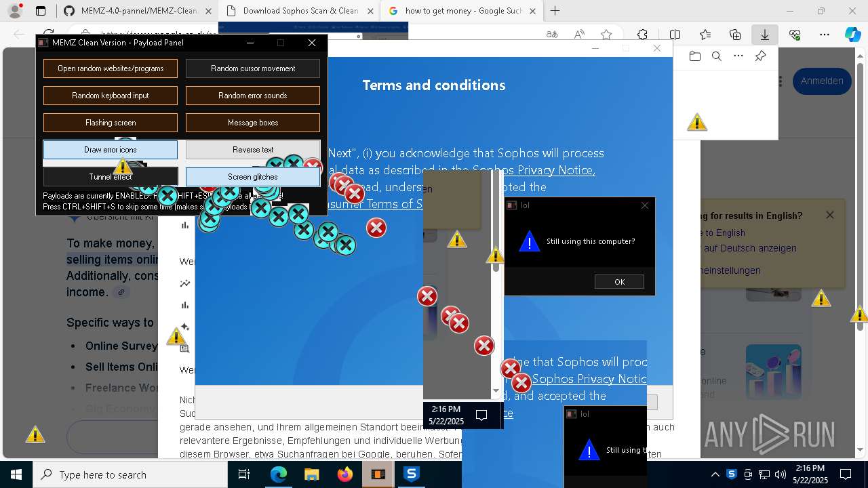Click the page scrollbar down arrow

coord(861,450)
